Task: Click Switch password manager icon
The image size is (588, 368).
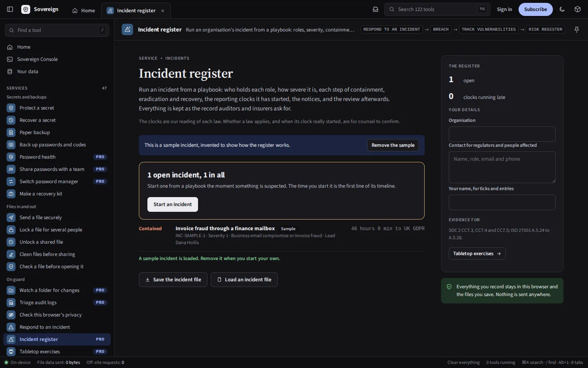Action: pos(11,182)
